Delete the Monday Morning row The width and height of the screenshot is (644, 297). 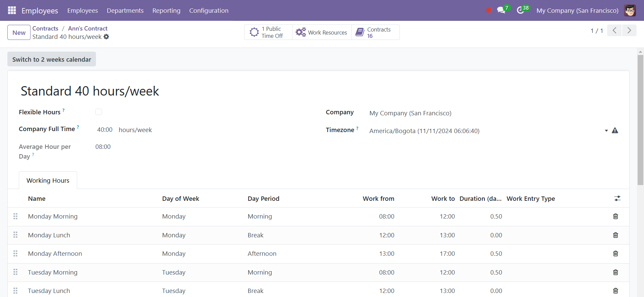click(x=615, y=216)
